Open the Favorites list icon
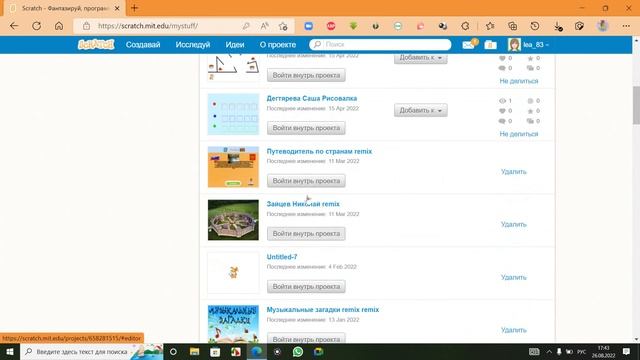This screenshot has width=640, height=360. point(490,26)
